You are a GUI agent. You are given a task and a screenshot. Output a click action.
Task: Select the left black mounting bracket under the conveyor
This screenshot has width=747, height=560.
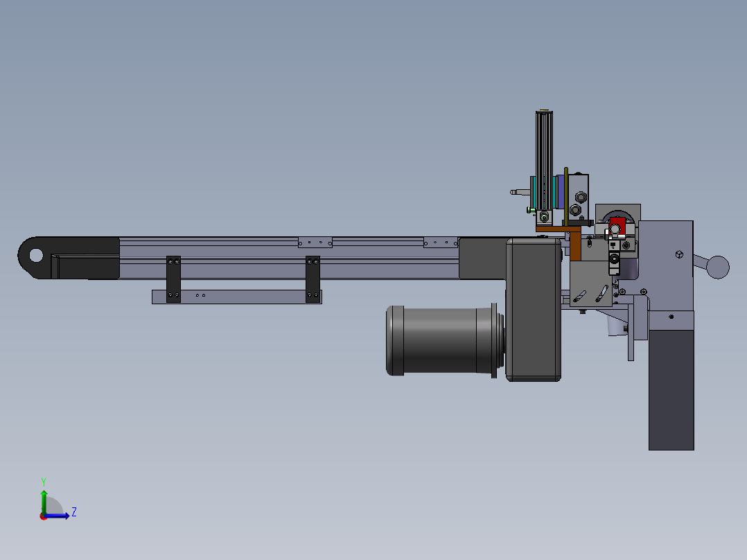(x=173, y=279)
